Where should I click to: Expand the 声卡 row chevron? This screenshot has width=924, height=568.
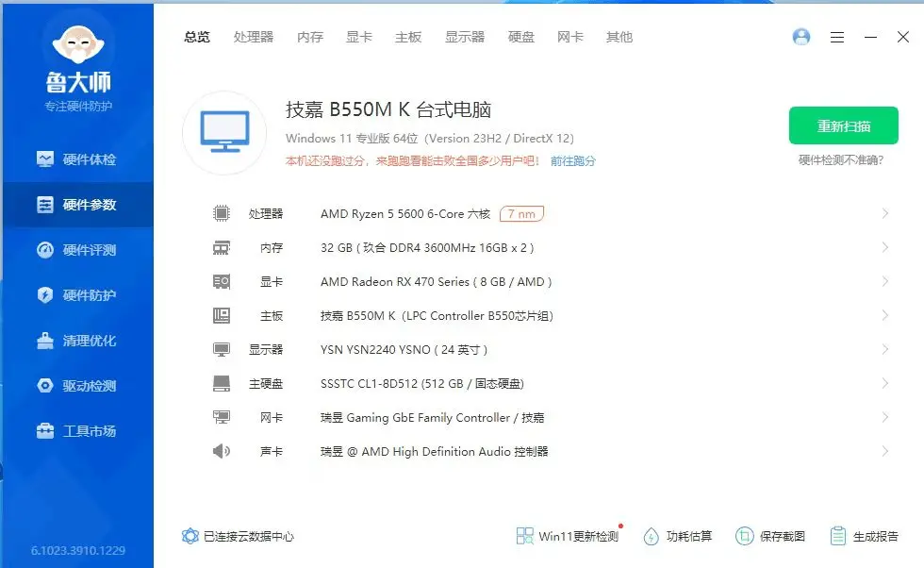point(885,451)
